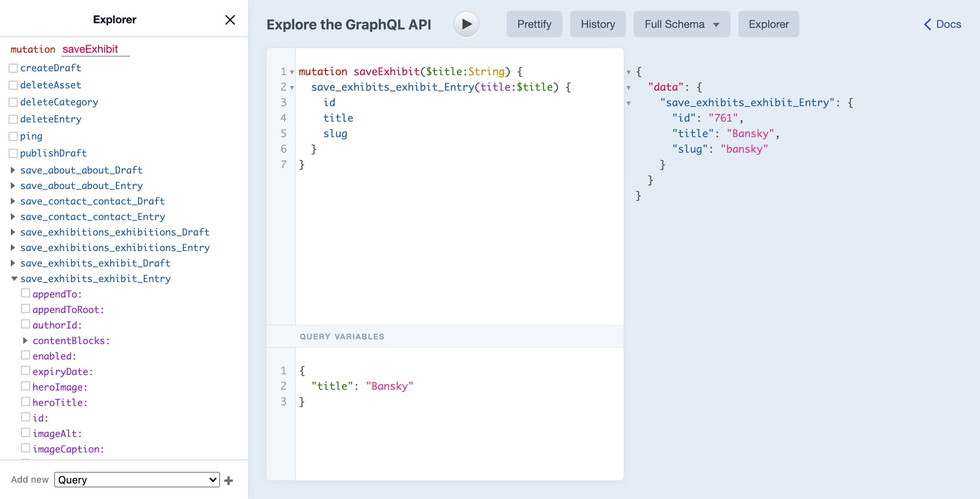Click the Prettify button
Image resolution: width=980 pixels, height=499 pixels.
[534, 24]
